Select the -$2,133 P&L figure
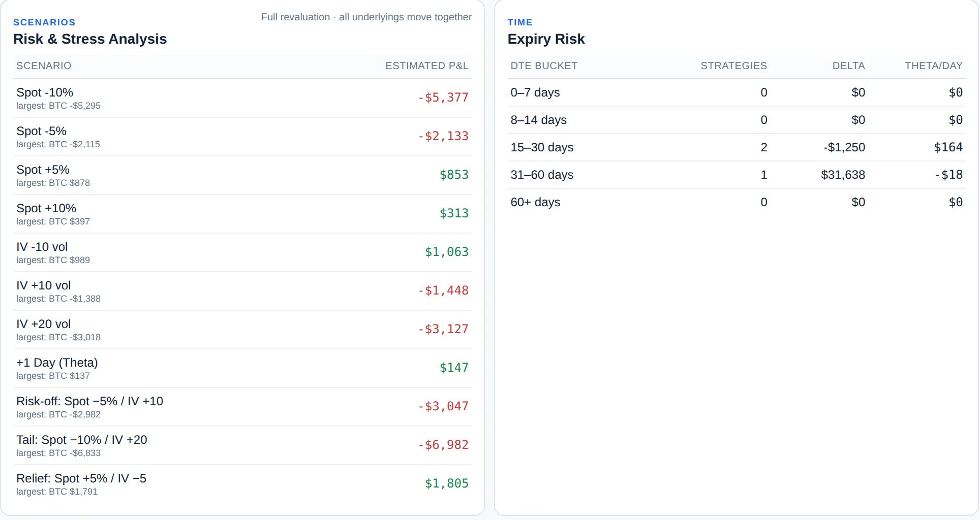Screen dimensions: 980x520 (443, 136)
